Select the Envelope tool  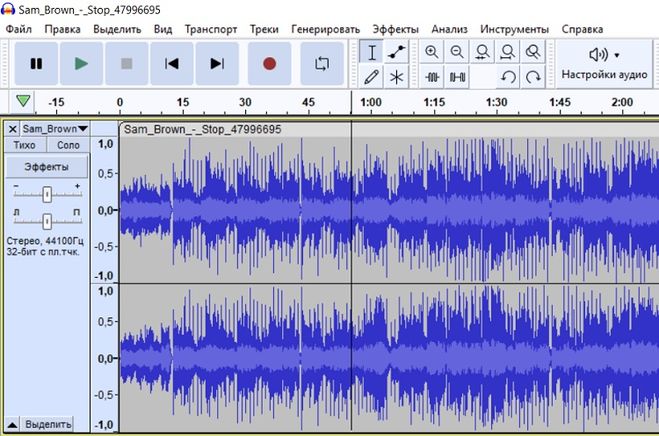click(x=396, y=52)
